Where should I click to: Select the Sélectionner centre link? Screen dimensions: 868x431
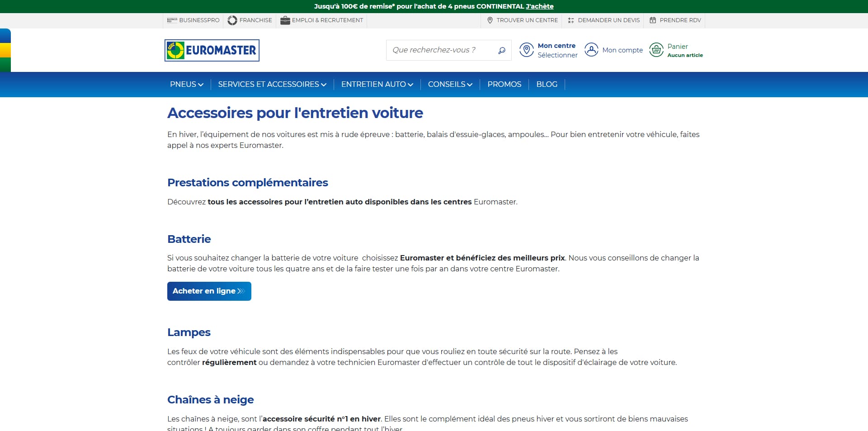(x=557, y=55)
